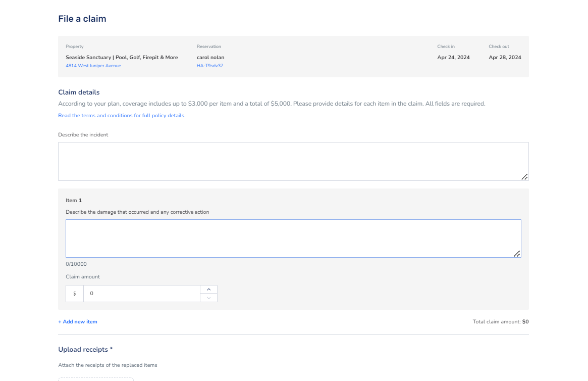This screenshot has height=381, width=588.
Task: Decrease the claim amount with the down arrow
Action: coord(208,298)
